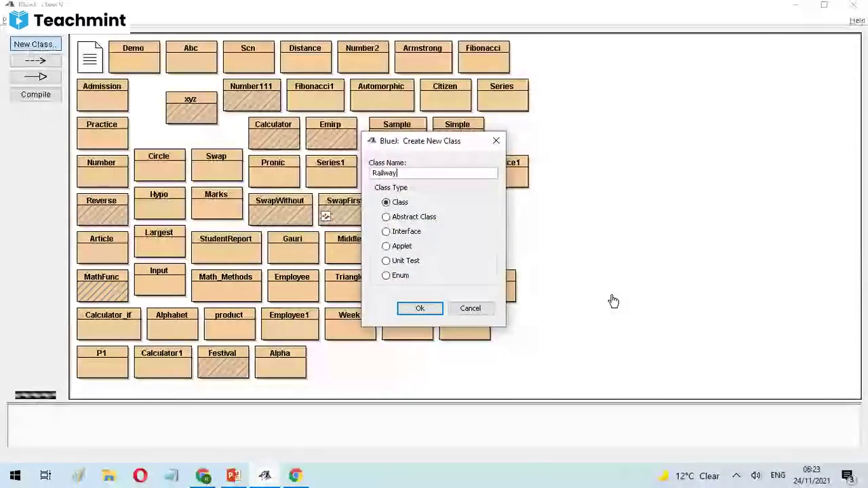Select the Math_Methods class box
This screenshot has width=868, height=488.
coord(226,285)
